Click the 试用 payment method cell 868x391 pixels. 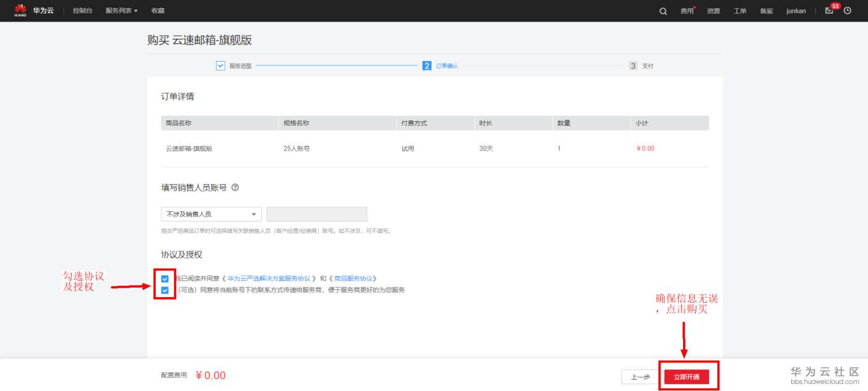click(x=407, y=149)
